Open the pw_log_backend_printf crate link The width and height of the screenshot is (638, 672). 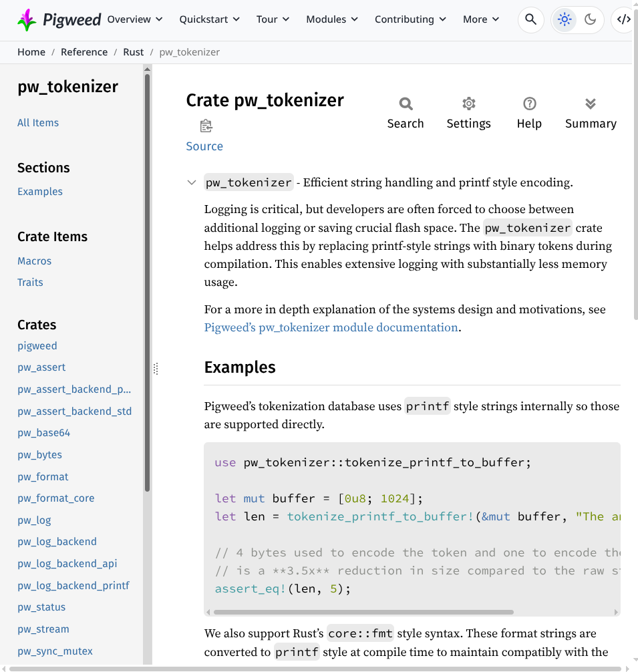(x=73, y=586)
